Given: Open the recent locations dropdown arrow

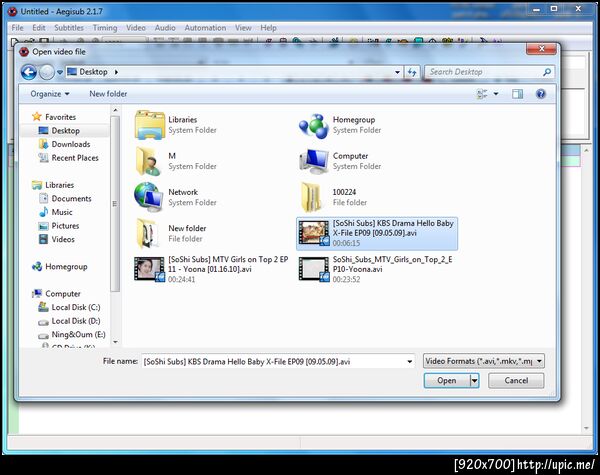Looking at the screenshot, I should [x=60, y=72].
